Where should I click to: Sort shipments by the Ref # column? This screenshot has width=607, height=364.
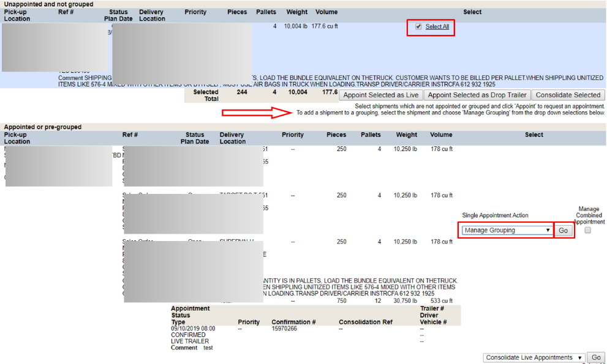tap(64, 11)
